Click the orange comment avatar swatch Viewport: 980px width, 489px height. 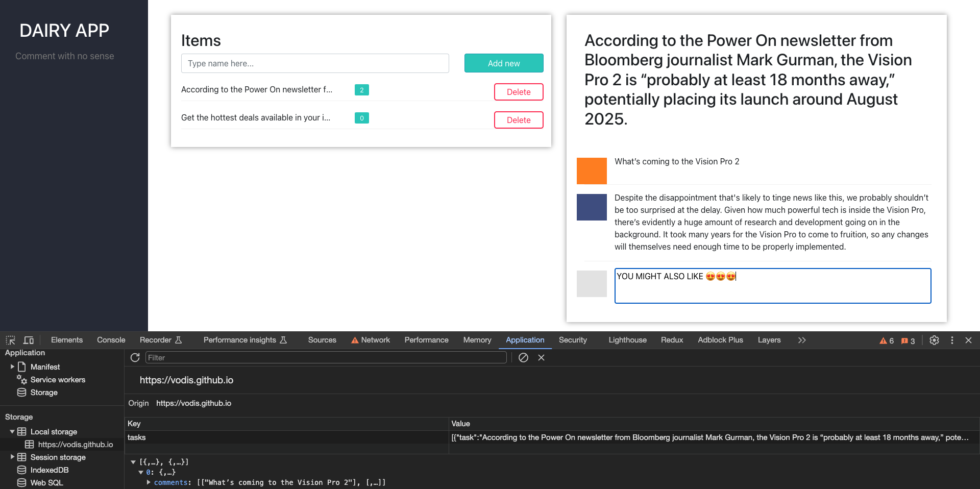[x=592, y=171]
